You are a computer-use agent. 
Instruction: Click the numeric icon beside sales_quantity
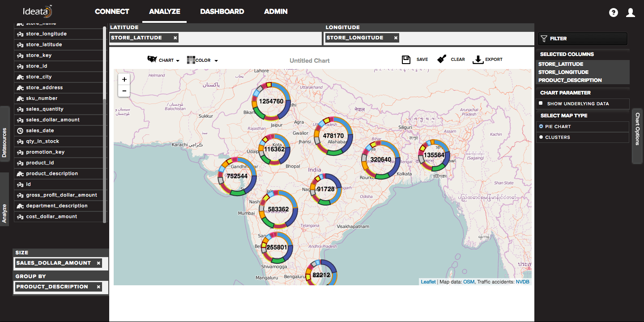20,109
